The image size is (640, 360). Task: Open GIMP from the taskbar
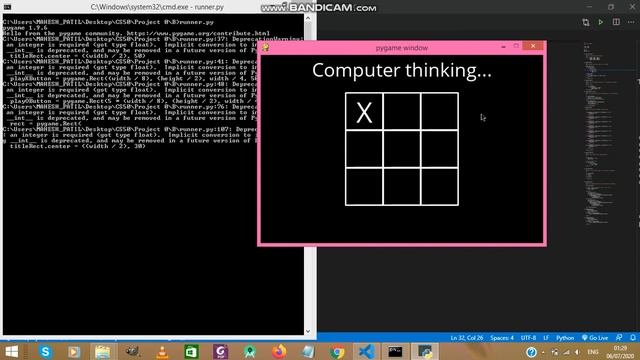pos(133,351)
